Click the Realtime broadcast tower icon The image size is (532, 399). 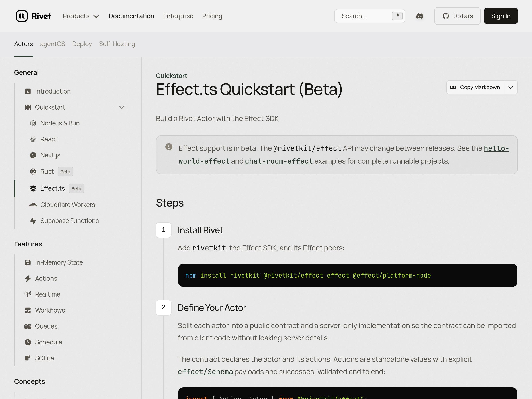click(x=28, y=294)
